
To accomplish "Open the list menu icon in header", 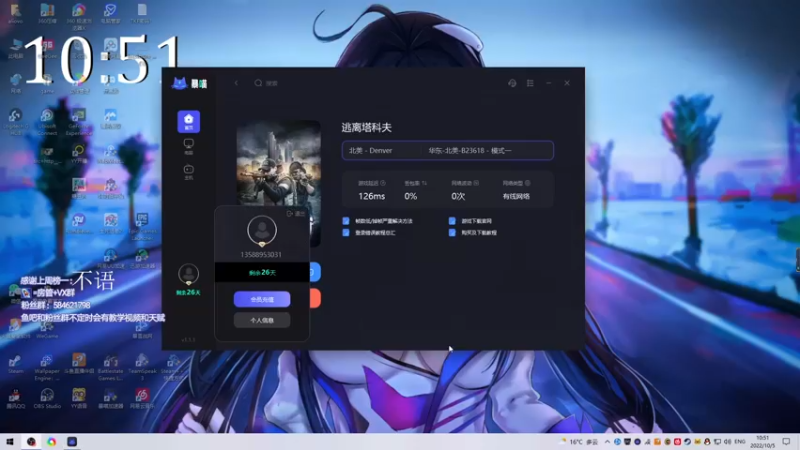I will point(530,83).
